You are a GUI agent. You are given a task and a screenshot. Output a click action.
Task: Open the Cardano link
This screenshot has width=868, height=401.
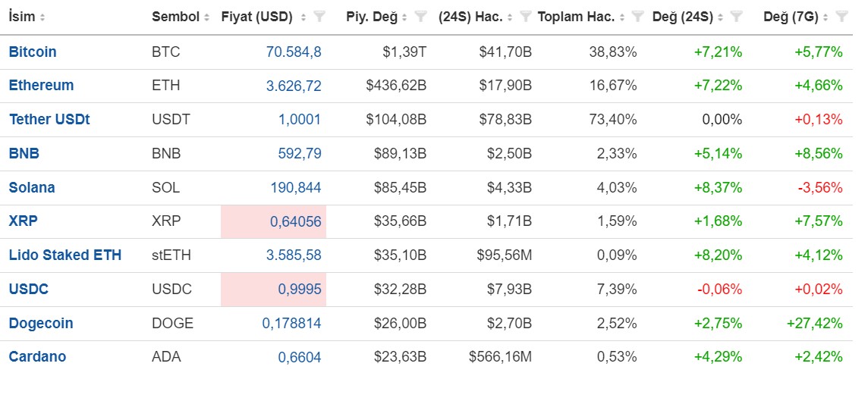38,357
